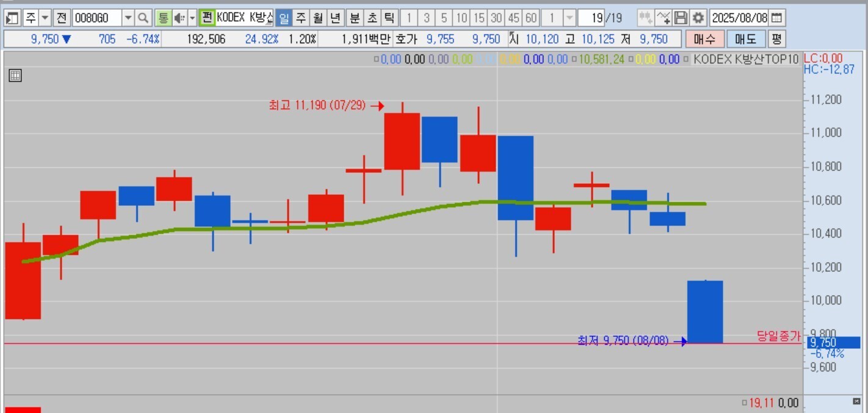Viewport: 868px width, 413px height.
Task: Save chart with floppy disk icon
Action: 681,18
